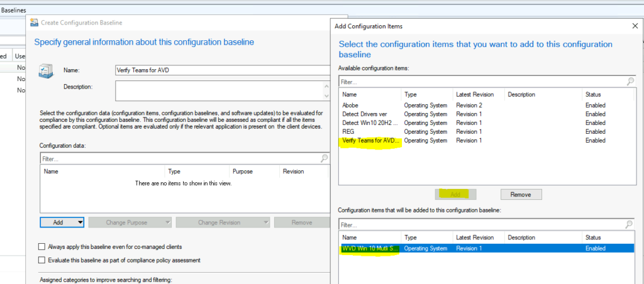
Task: Select the REG configuration item
Action: [x=487, y=132]
